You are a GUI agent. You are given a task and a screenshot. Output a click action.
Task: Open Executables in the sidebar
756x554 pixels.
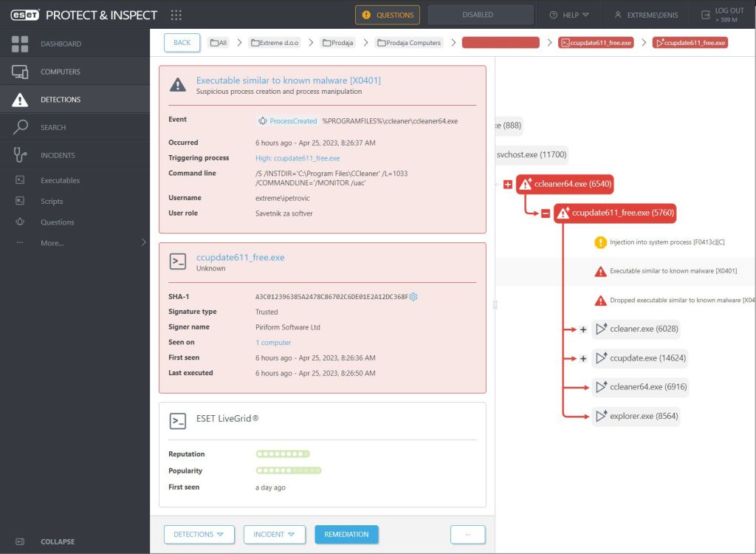tap(60, 180)
